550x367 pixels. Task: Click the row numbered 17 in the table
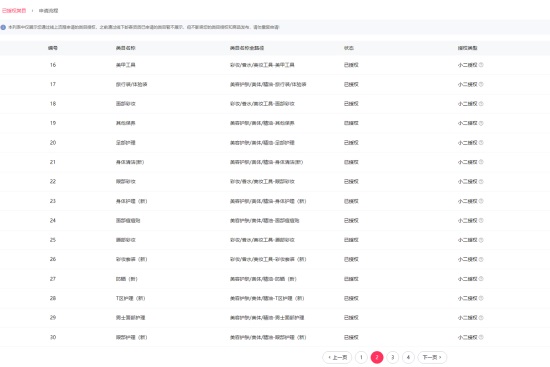click(x=275, y=84)
